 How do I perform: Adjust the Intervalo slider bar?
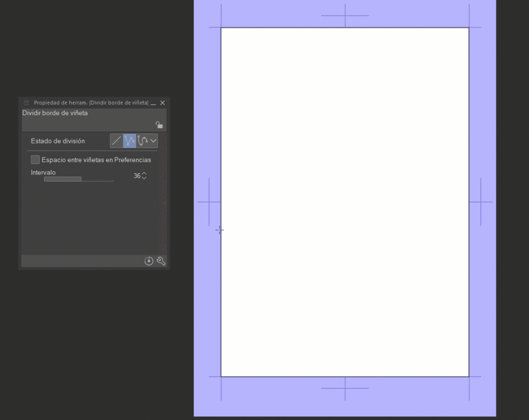pyautogui.click(x=79, y=179)
